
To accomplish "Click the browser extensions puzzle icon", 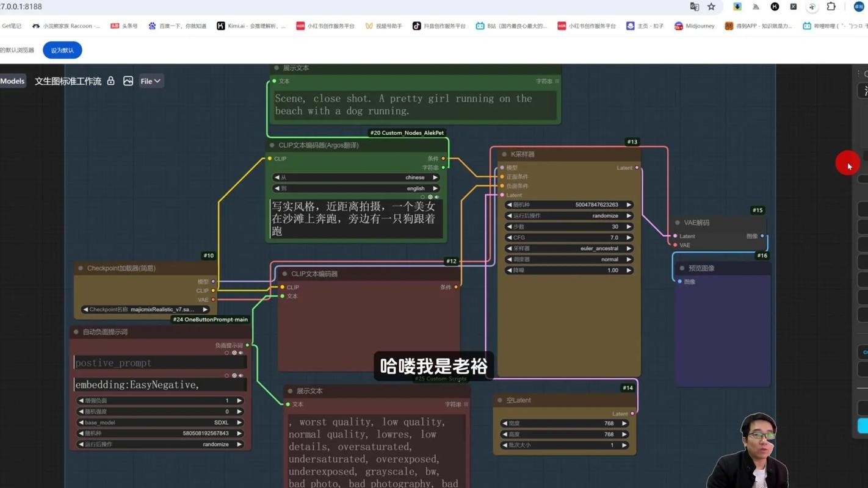I will [831, 7].
